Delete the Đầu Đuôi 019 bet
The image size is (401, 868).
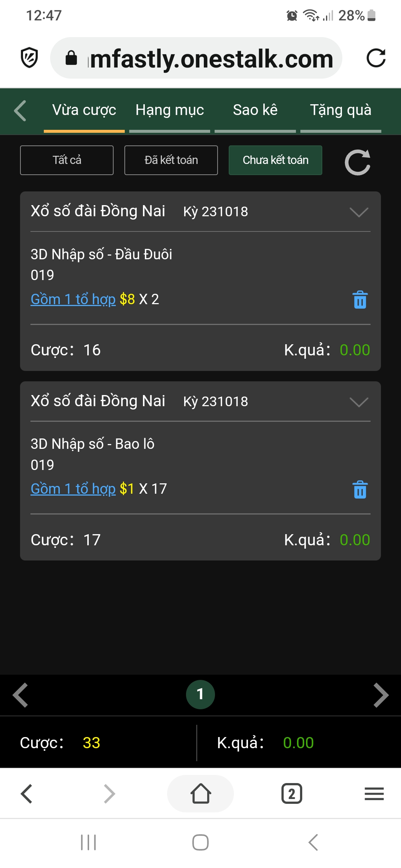coord(360,300)
